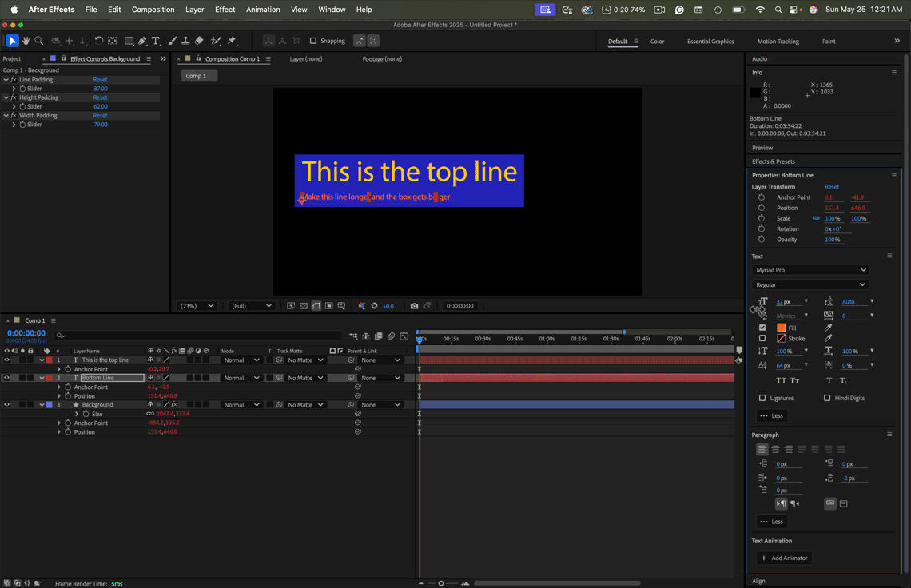This screenshot has height=588, width=911.
Task: Select the Pan Behind anchor point tool
Action: pyautogui.click(x=113, y=41)
